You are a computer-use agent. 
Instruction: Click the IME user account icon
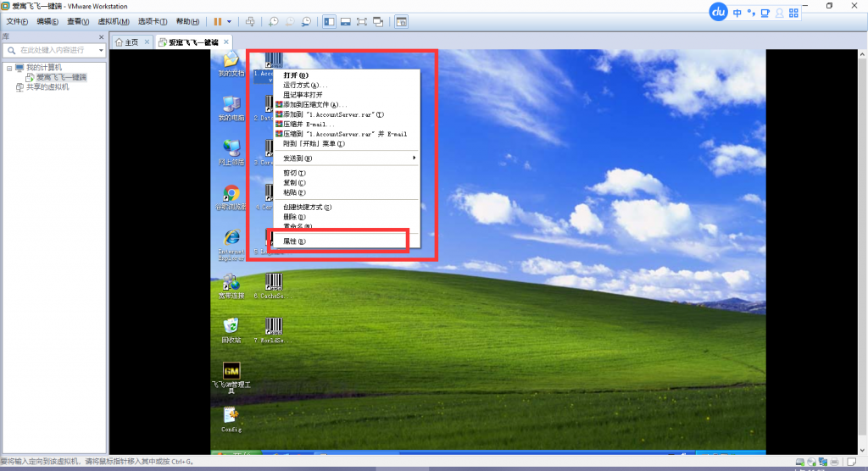click(x=780, y=13)
